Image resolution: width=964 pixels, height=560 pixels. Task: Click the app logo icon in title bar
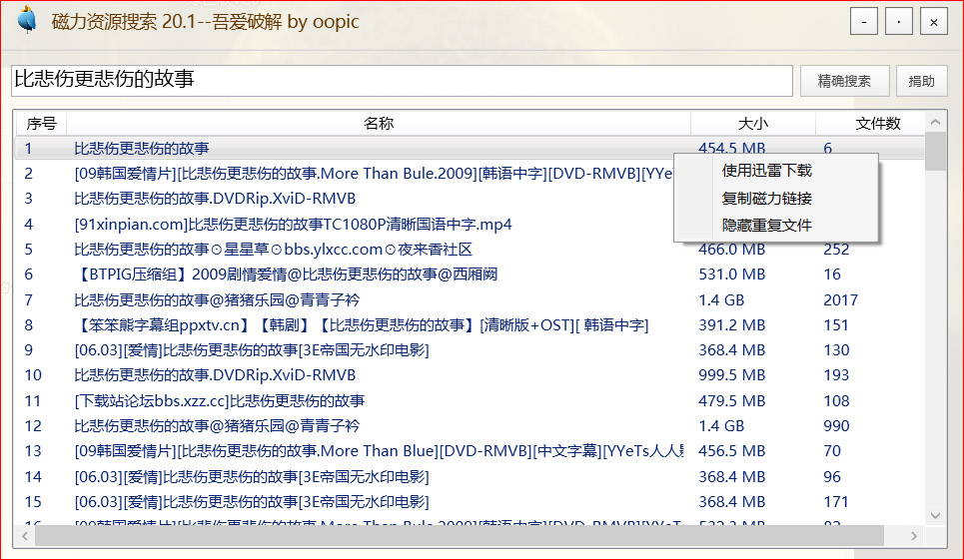click(27, 21)
